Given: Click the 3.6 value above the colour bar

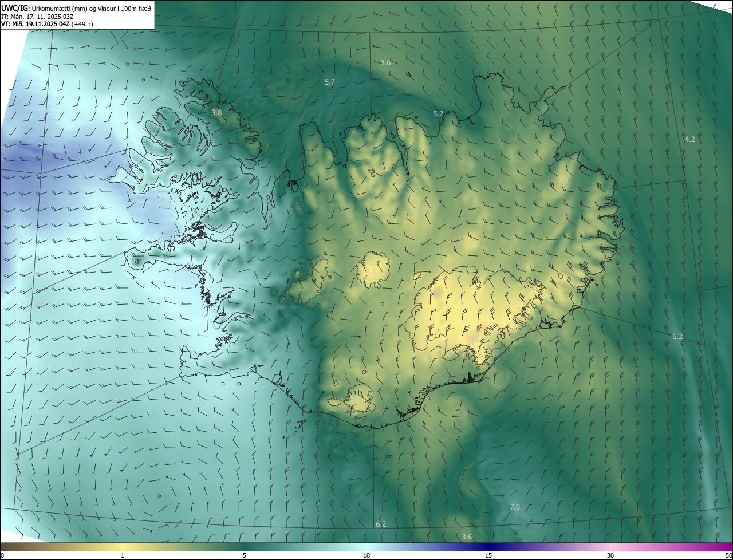Looking at the screenshot, I should [x=467, y=537].
